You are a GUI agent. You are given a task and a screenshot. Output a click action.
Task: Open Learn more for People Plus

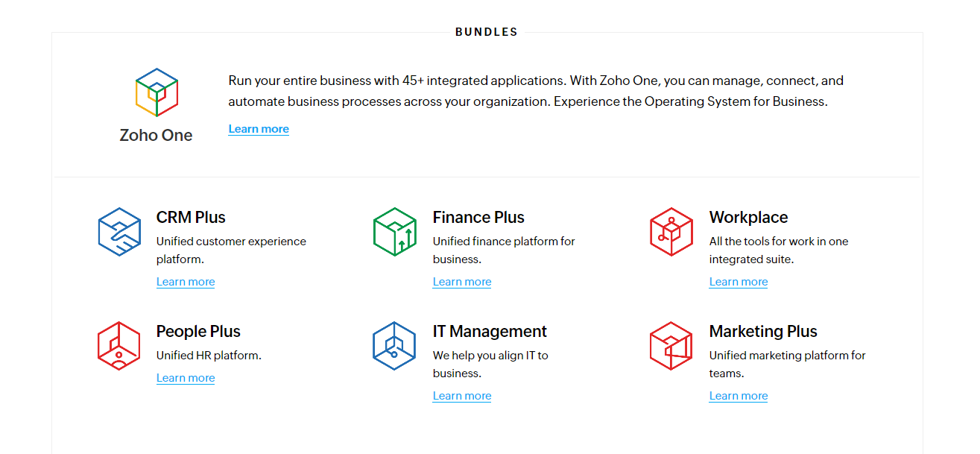coord(186,378)
